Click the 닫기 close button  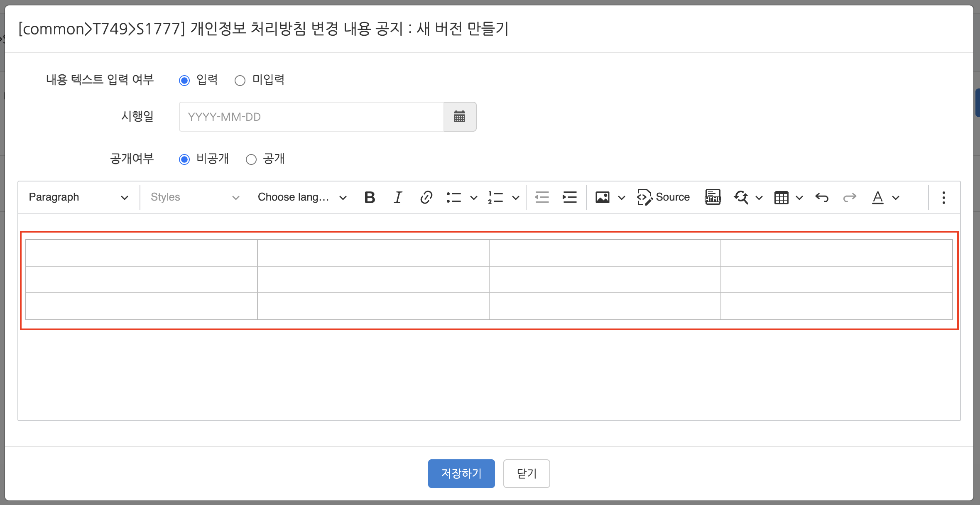coord(527,473)
